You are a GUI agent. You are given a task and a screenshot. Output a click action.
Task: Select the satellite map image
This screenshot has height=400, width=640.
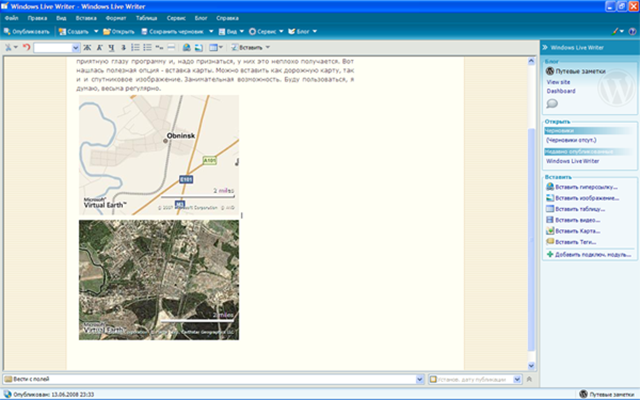(159, 280)
